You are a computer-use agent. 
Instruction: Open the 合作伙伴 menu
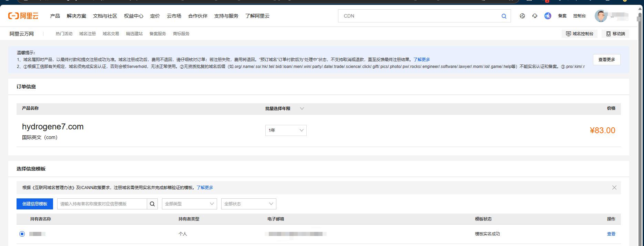pyautogui.click(x=198, y=16)
